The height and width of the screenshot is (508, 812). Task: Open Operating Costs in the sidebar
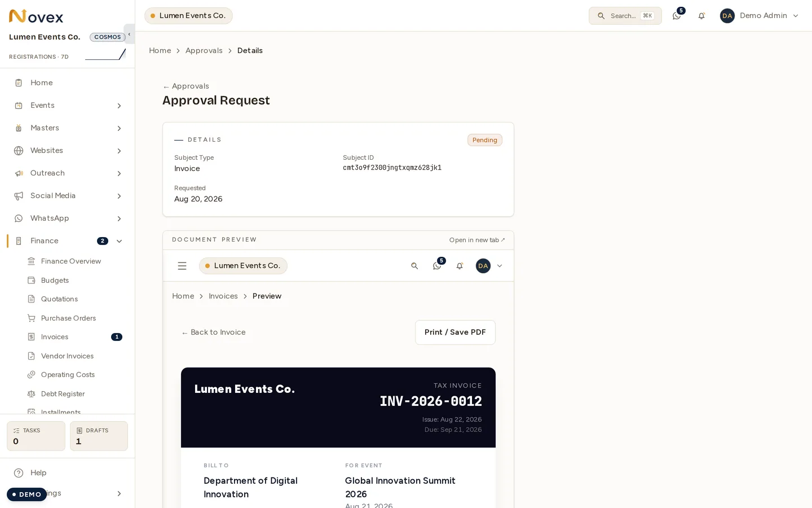point(68,375)
